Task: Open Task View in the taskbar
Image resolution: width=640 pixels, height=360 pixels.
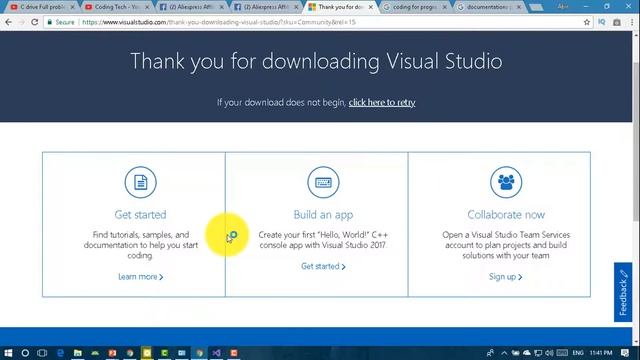Action: click(42, 353)
